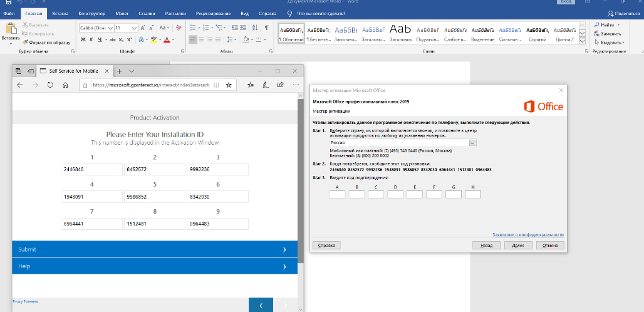Go to Edge home page
Image resolution: width=644 pixels, height=312 pixels.
coord(65,85)
